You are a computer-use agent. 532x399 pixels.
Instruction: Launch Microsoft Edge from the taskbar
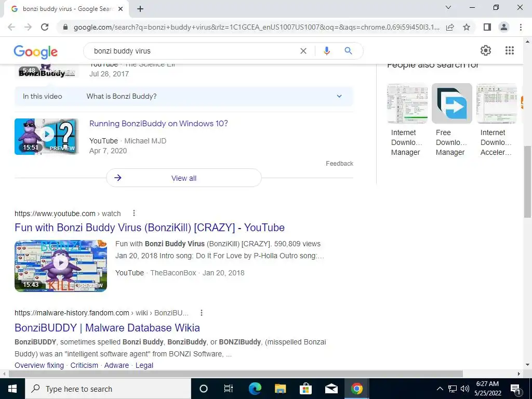click(x=255, y=389)
